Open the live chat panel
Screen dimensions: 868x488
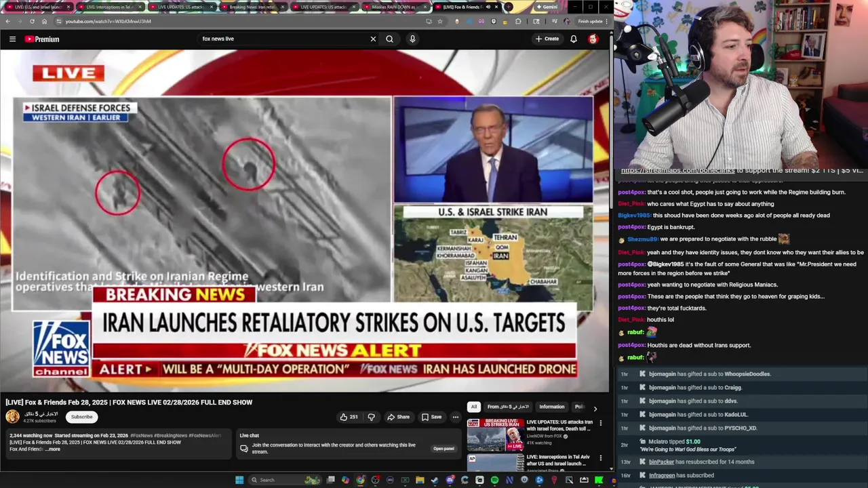pyautogui.click(x=443, y=449)
